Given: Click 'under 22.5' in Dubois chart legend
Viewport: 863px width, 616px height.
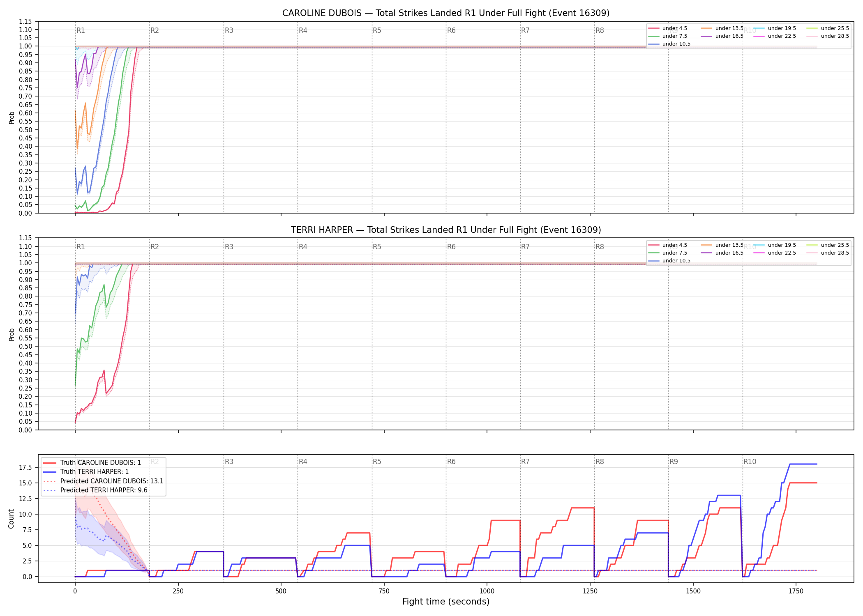Looking at the screenshot, I should click(782, 36).
